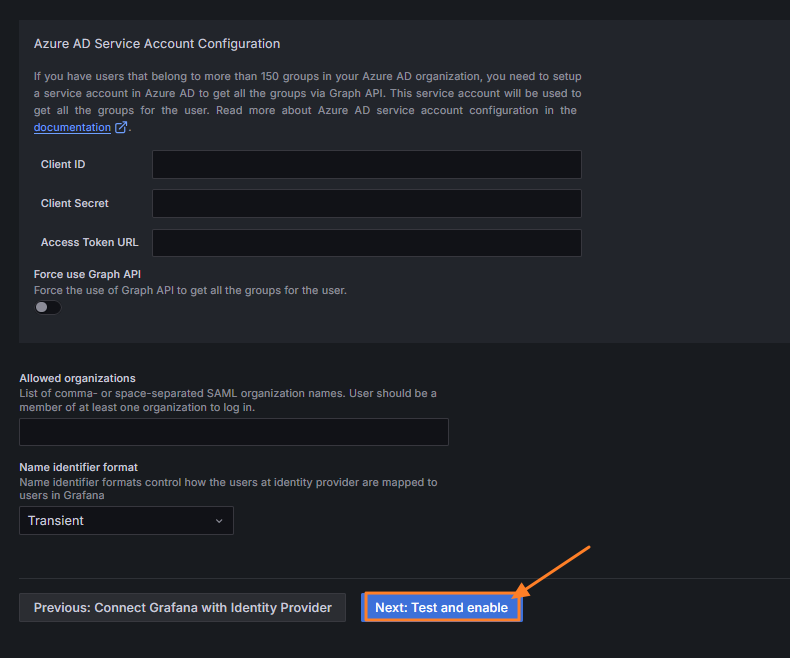790x658 pixels.
Task: Click the Access Token URL label
Action: (x=89, y=242)
